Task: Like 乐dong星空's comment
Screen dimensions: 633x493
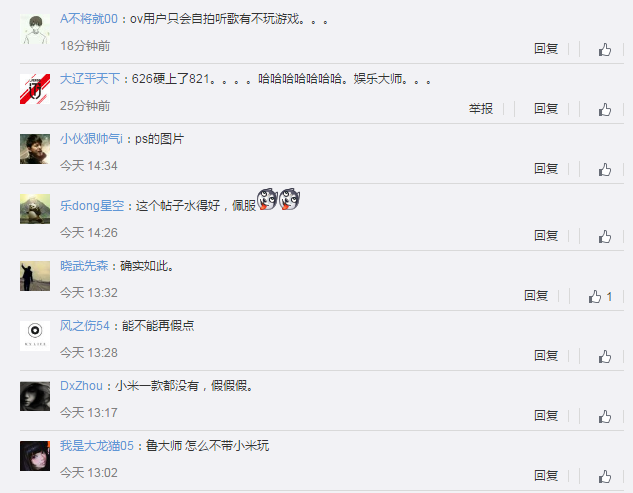Action: (x=605, y=236)
